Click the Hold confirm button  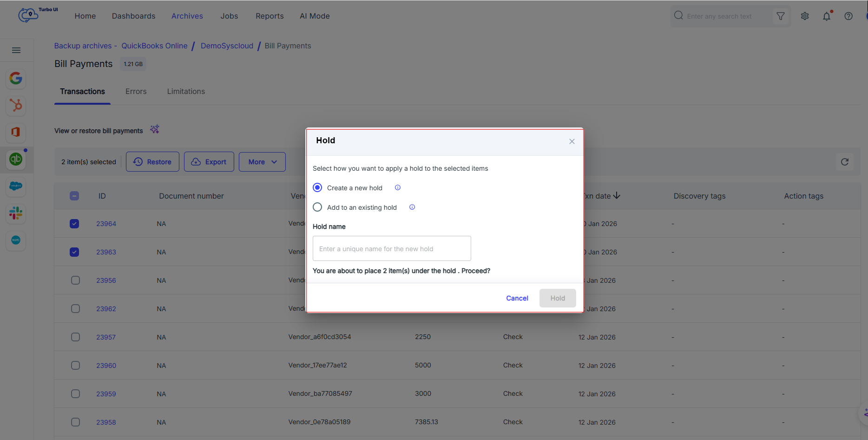click(x=558, y=298)
